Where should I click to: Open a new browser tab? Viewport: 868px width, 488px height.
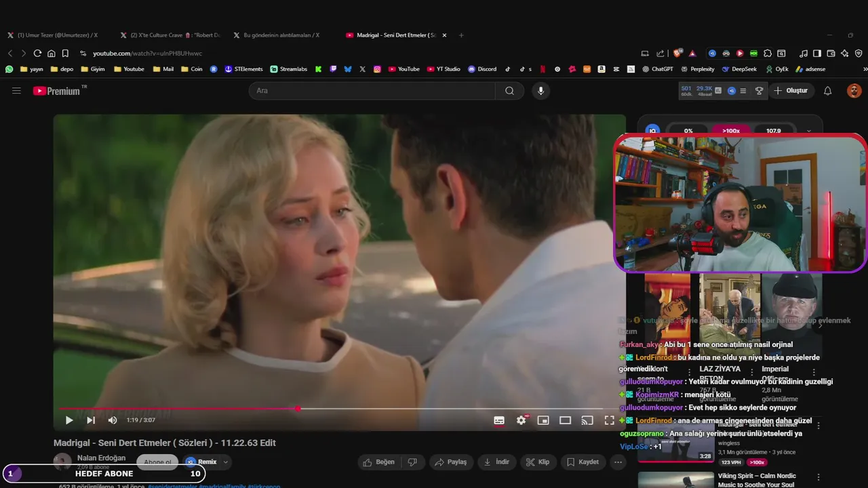[x=461, y=35]
